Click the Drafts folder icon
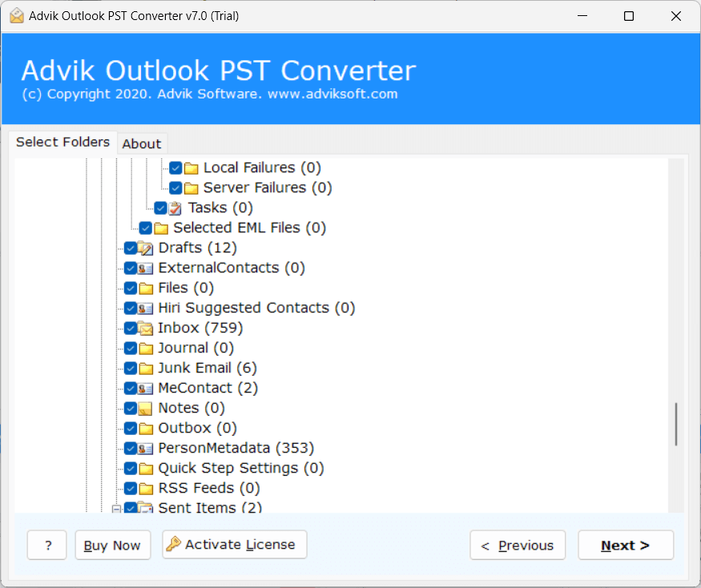This screenshot has height=588, width=701. point(145,248)
